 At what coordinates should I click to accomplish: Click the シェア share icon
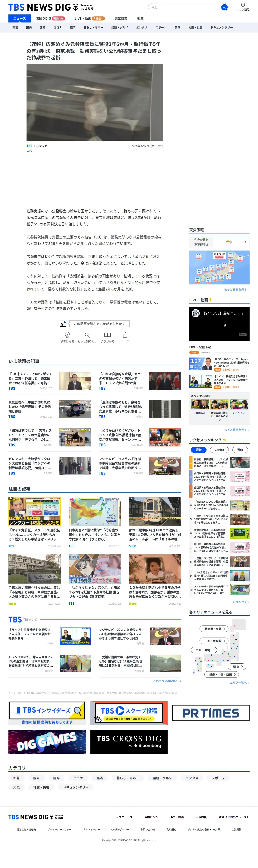coord(125,335)
